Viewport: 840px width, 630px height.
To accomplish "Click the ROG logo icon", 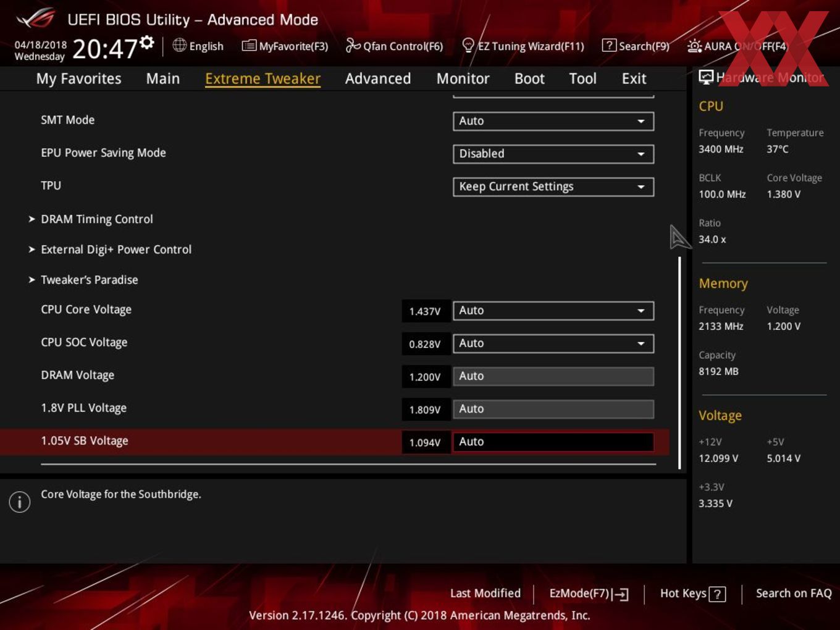I will [35, 19].
